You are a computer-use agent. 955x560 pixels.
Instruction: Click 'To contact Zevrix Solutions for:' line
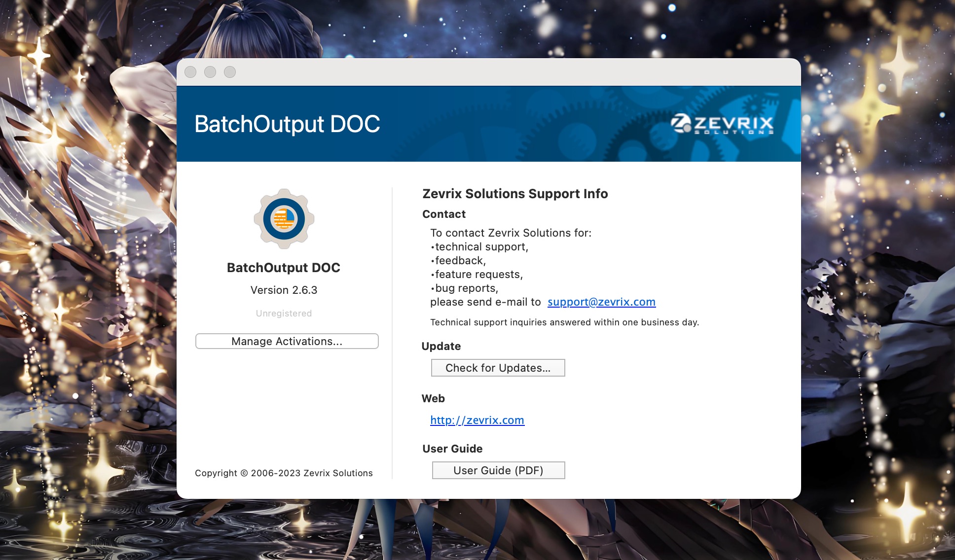point(511,233)
